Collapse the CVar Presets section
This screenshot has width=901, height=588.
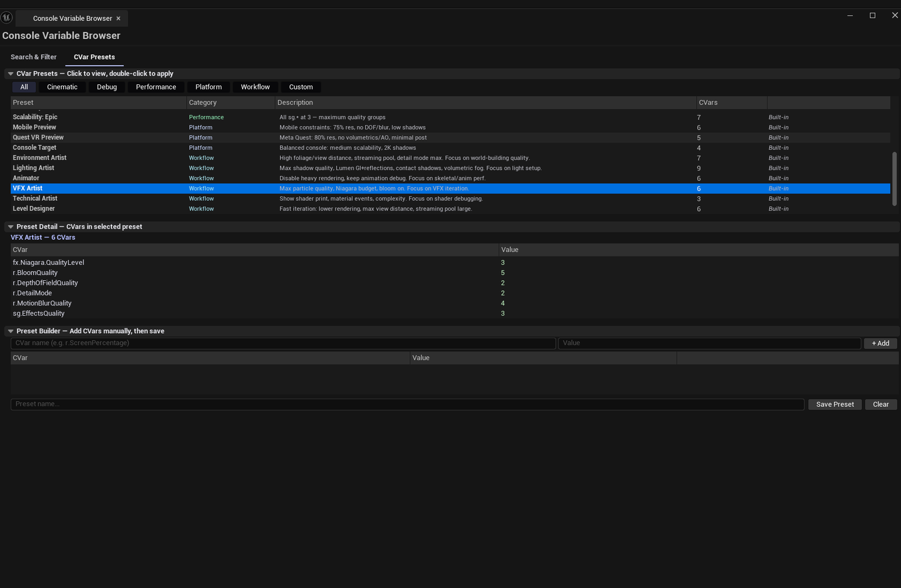tap(11, 74)
